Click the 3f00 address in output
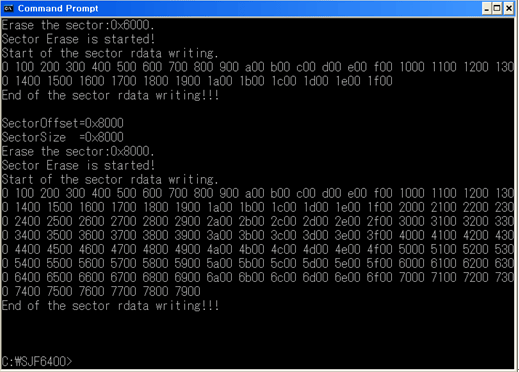519x372 pixels. pos(379,235)
